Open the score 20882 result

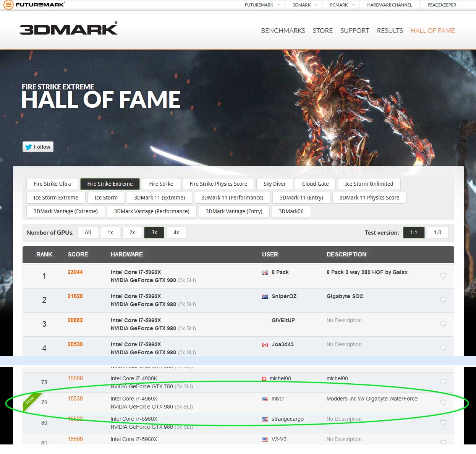75,320
